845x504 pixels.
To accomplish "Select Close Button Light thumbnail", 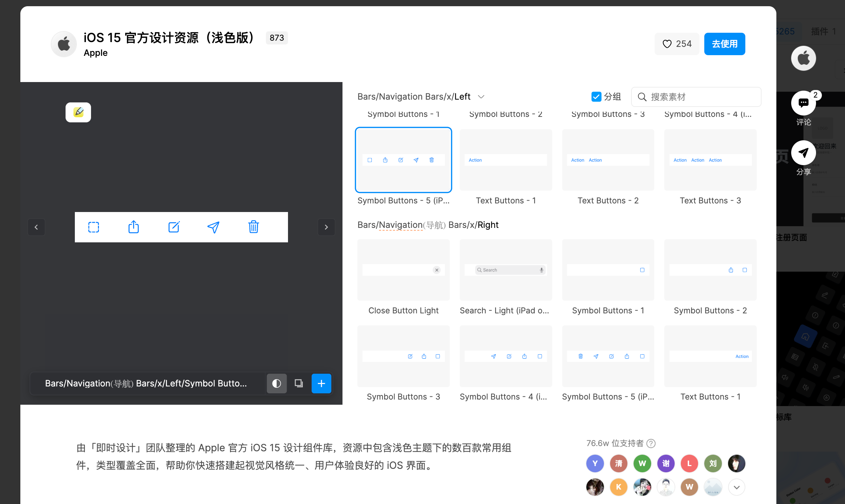I will tap(403, 270).
